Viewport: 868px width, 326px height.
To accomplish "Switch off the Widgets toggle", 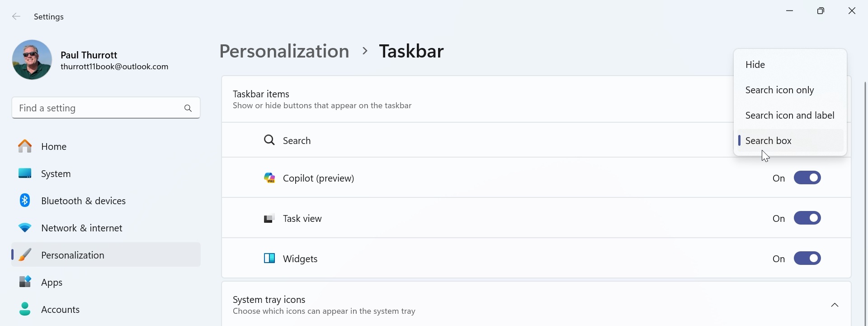I will 807,259.
